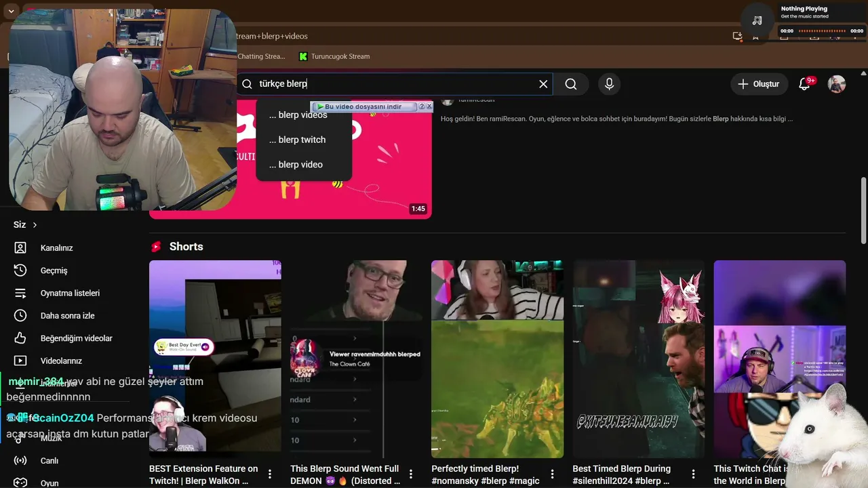Open more options for Blerp Sound DEMON short

click(x=411, y=474)
